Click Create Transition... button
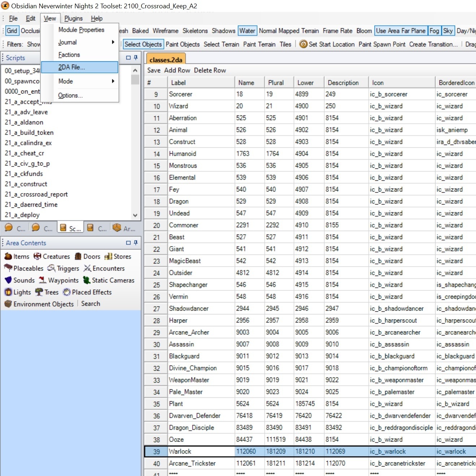 433,44
